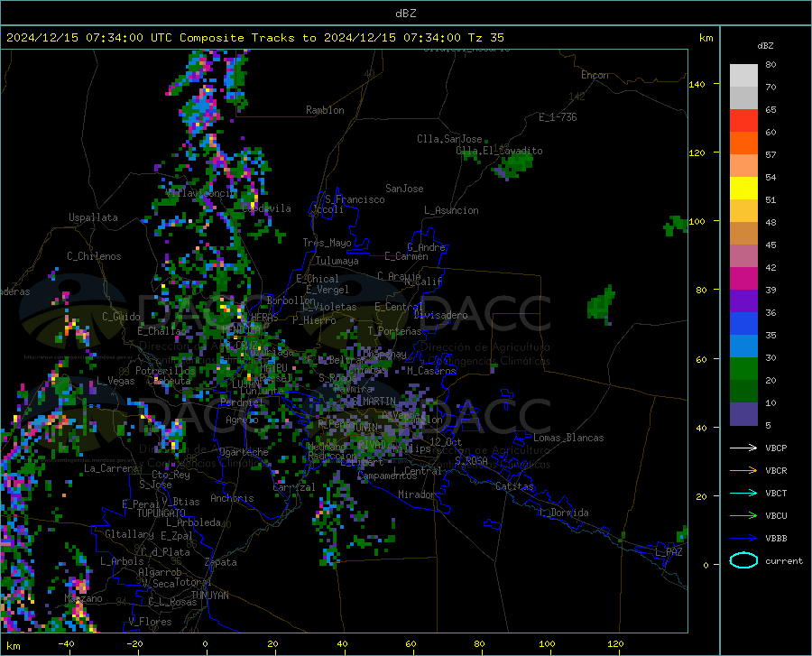
Task: Click the L_Dormida place label
Action: point(563,513)
